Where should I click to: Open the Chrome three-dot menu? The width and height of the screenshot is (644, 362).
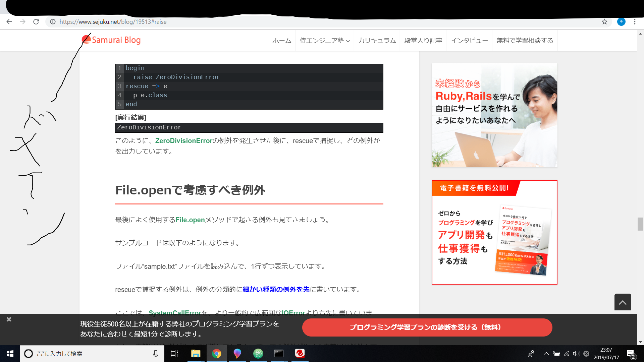click(635, 22)
